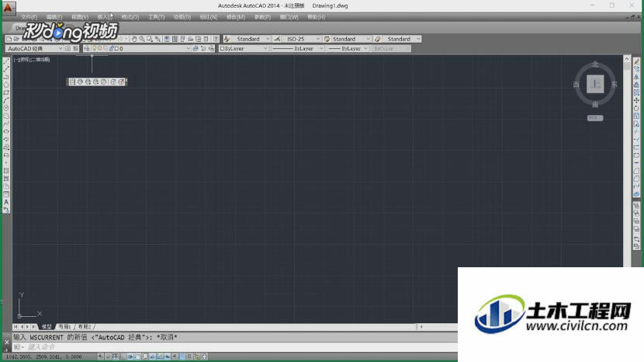This screenshot has width=644, height=362.
Task: Click the Zoom Realtime magnifier icon
Action: tap(142, 39)
